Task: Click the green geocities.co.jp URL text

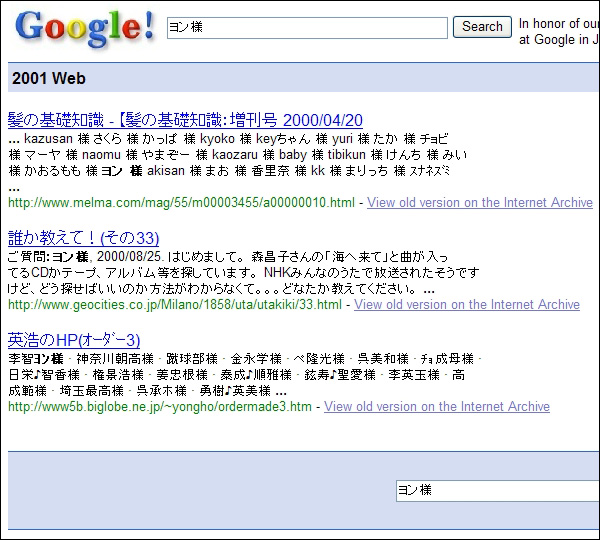Action: tap(175, 305)
